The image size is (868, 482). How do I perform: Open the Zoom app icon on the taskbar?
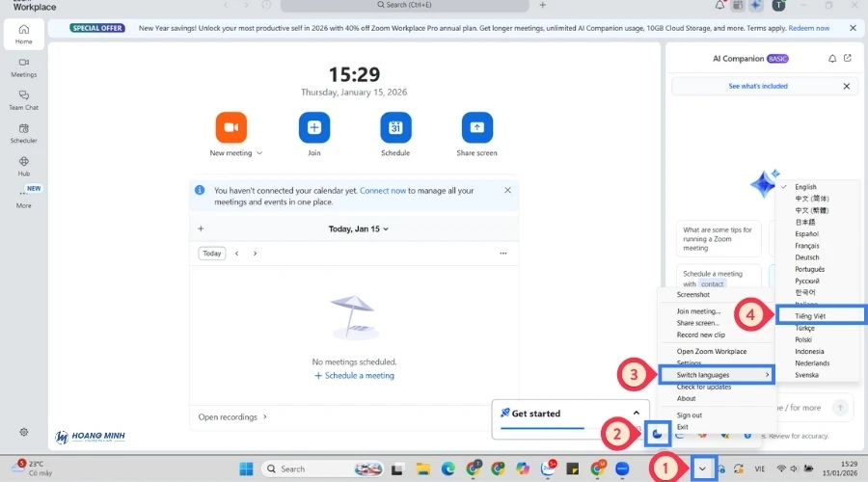tap(622, 469)
